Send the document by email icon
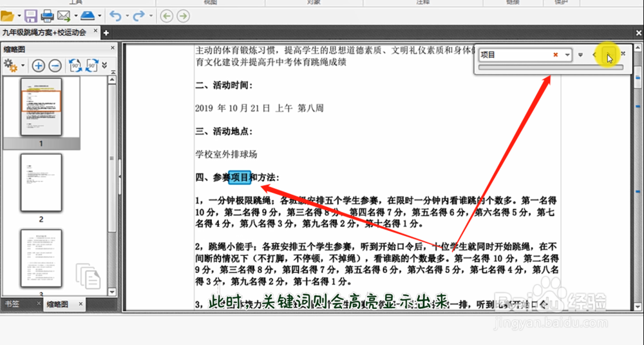 coord(64,16)
